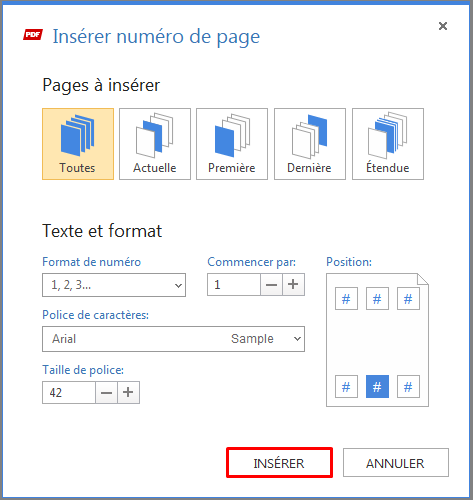Click the ANNULER button
The width and height of the screenshot is (473, 500).
396,463
